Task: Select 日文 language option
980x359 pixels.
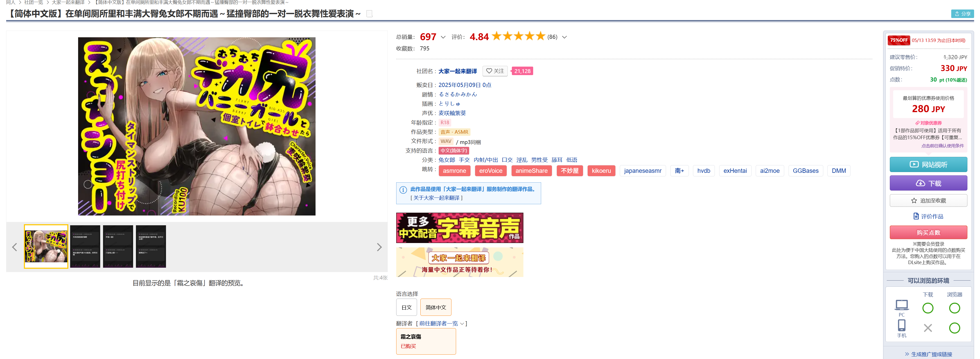Action: 406,307
